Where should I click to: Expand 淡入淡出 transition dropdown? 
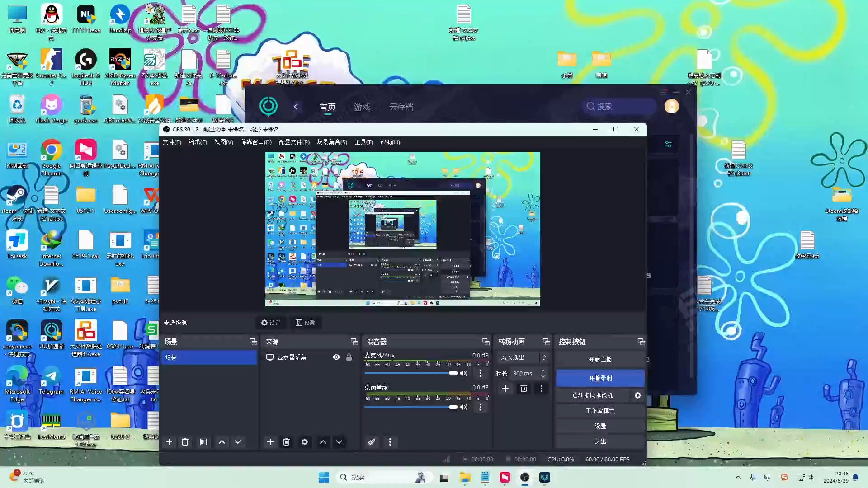[x=523, y=357]
